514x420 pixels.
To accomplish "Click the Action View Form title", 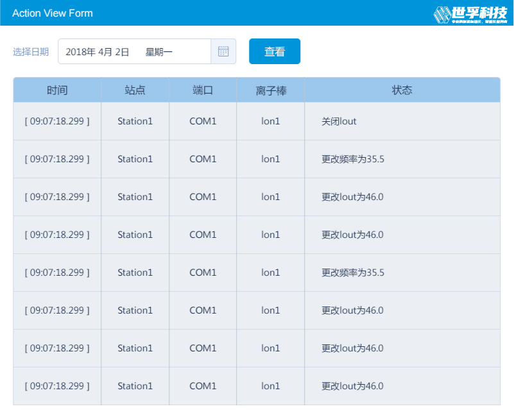I will click(53, 13).
